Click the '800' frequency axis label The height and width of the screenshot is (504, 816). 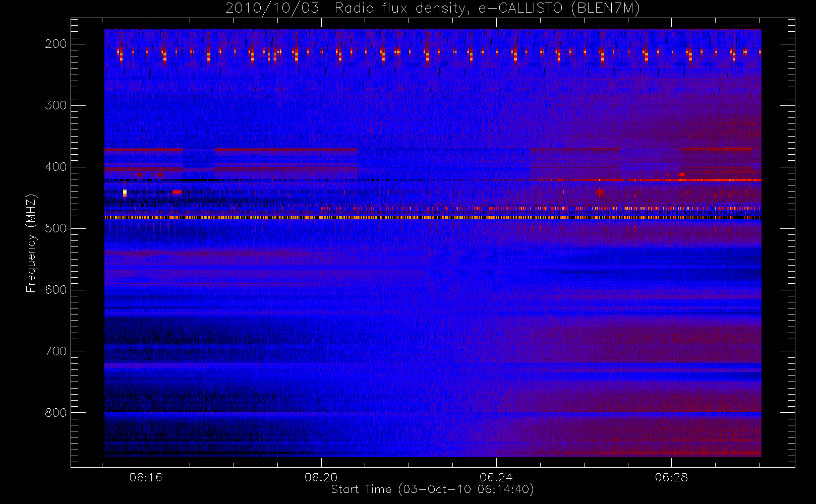55,413
